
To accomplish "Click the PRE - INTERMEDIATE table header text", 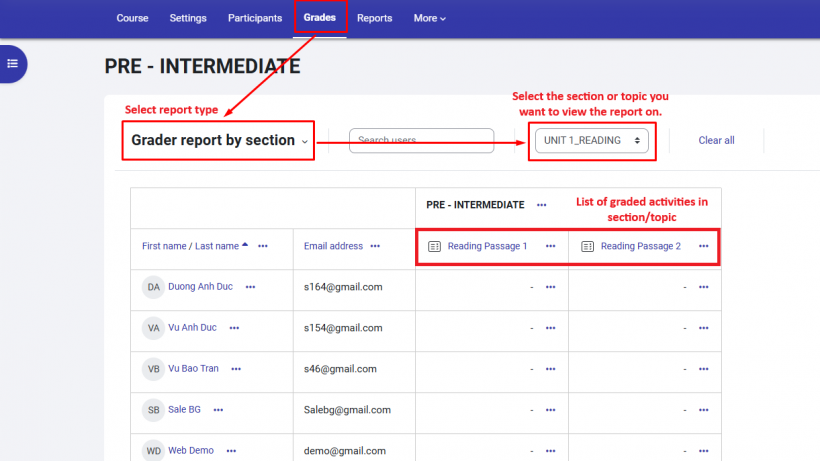I will (x=475, y=205).
